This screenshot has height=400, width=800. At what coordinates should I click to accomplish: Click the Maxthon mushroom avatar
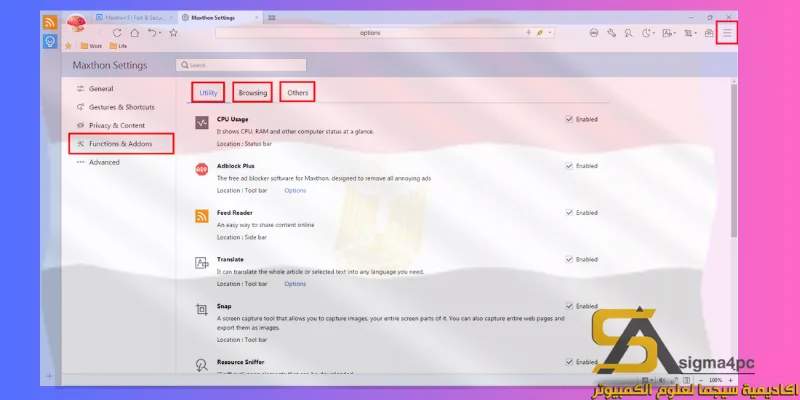tap(76, 23)
